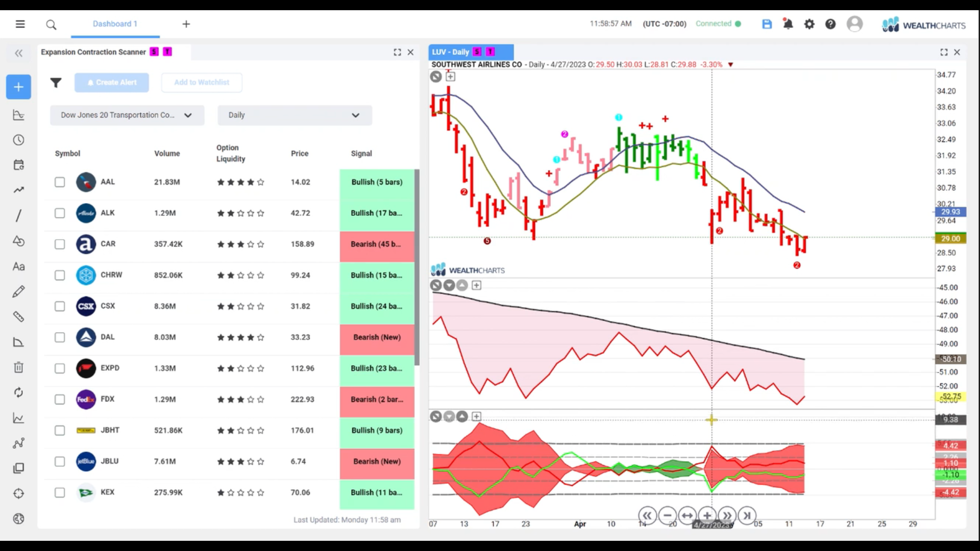Select the Expansion Contraction Scanner tab
Screen dimensions: 980x551
[93, 52]
